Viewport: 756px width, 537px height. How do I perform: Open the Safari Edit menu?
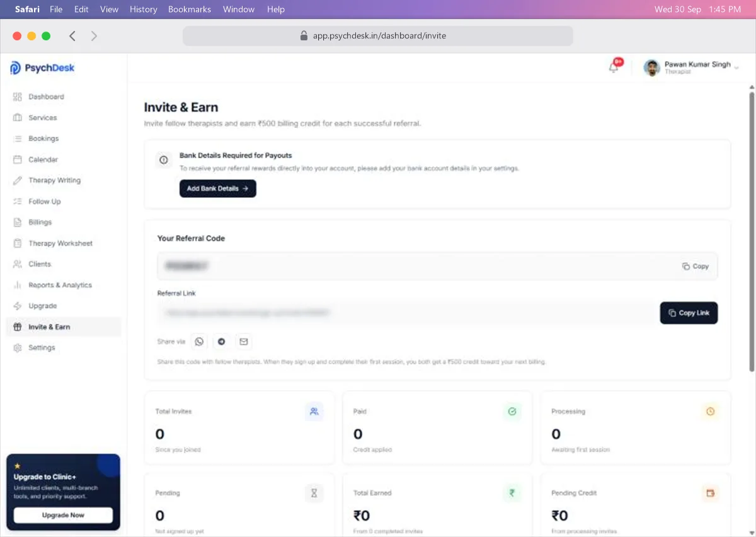pyautogui.click(x=81, y=9)
